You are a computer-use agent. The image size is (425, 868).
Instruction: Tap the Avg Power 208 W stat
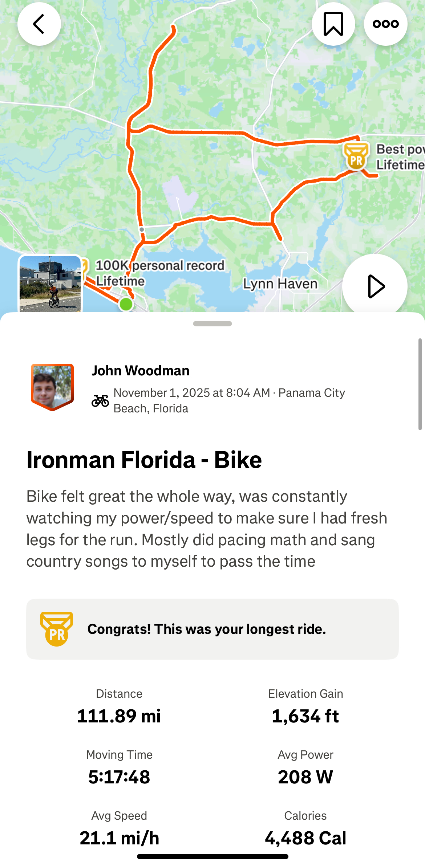305,768
